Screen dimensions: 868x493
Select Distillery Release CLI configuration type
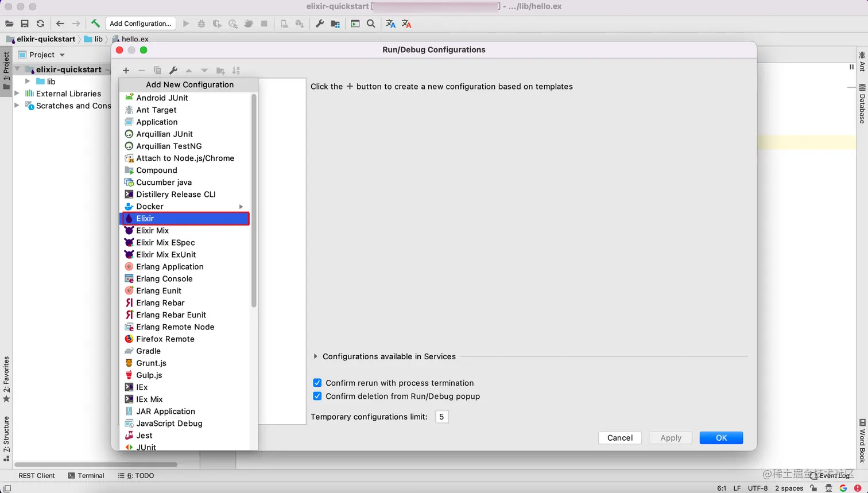point(185,194)
